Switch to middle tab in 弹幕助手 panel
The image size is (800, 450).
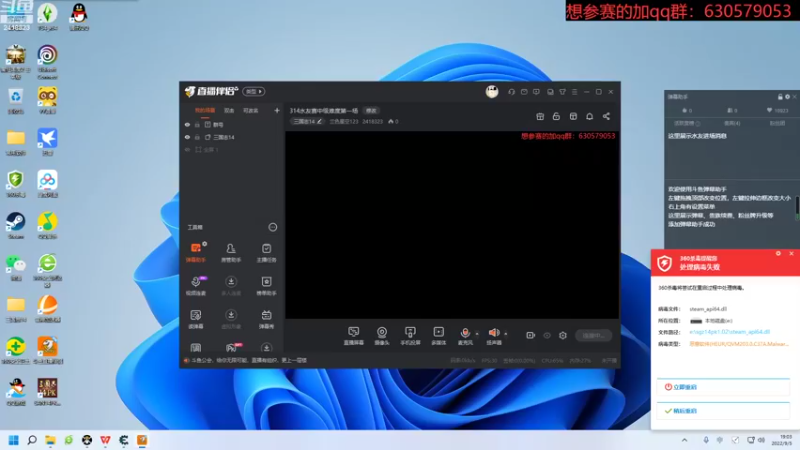[732, 123]
